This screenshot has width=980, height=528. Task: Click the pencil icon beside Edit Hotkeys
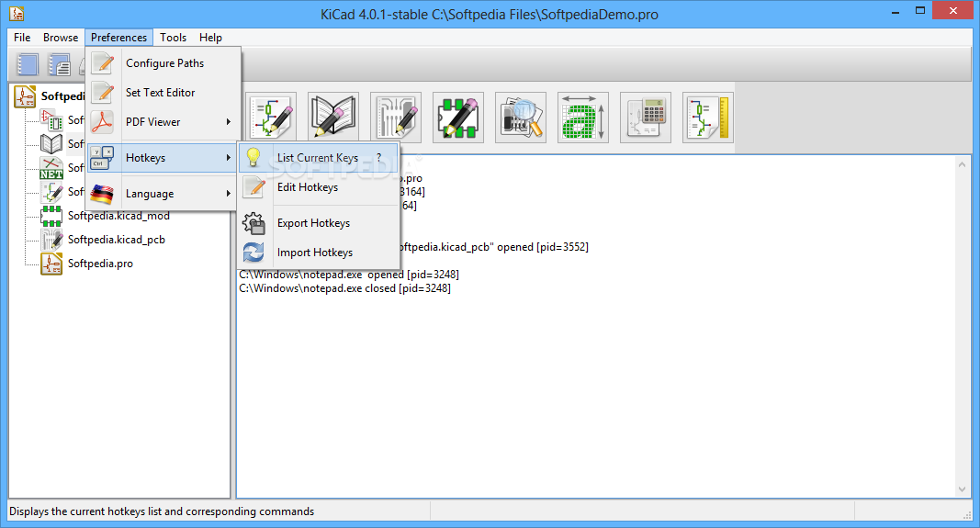(x=254, y=186)
